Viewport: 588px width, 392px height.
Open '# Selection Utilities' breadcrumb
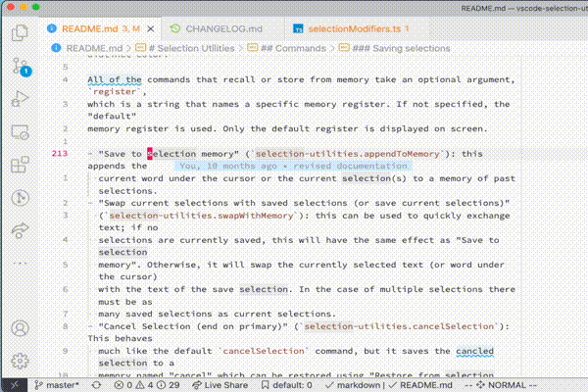click(185, 48)
